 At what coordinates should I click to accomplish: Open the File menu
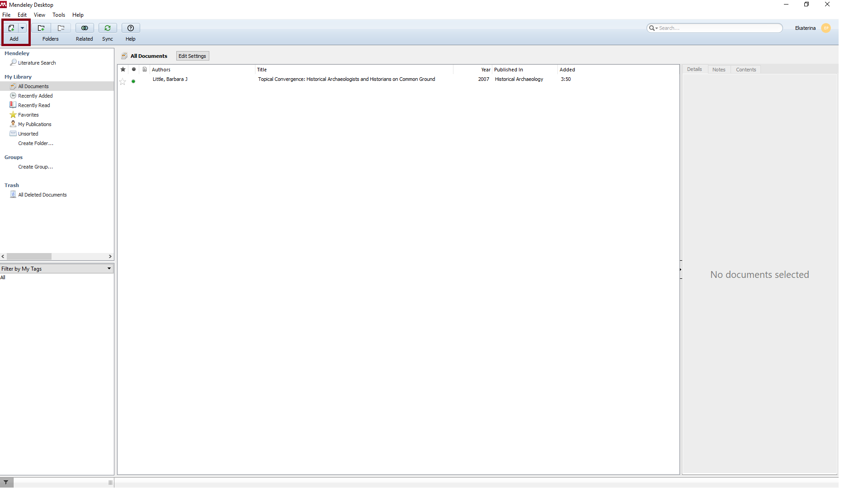tap(6, 15)
